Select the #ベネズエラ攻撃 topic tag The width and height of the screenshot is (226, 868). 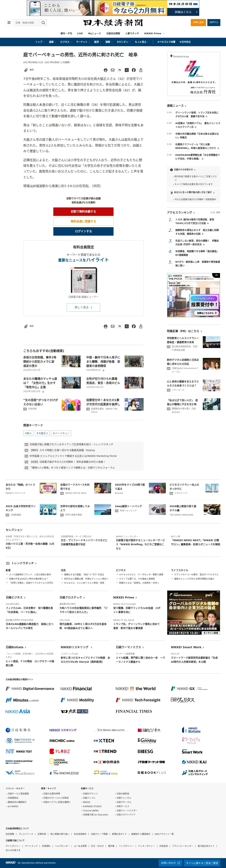coord(166,42)
